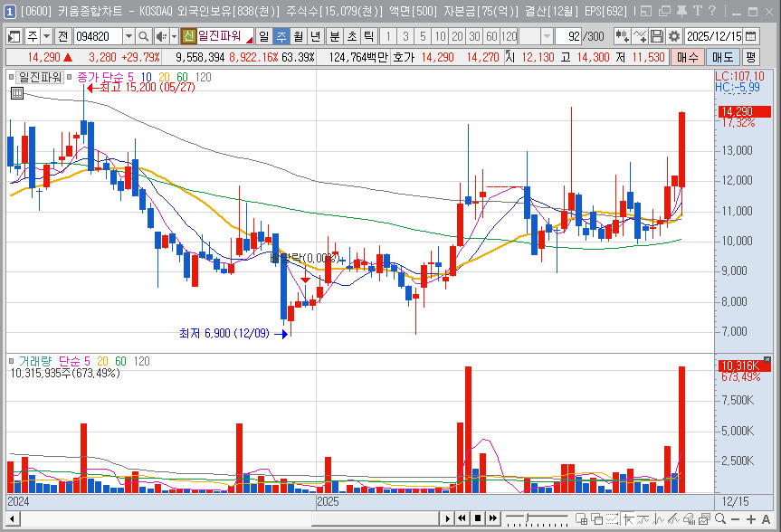The height and width of the screenshot is (532, 781).
Task: Open the dropdown next to 주 selector
Action: 46,36
